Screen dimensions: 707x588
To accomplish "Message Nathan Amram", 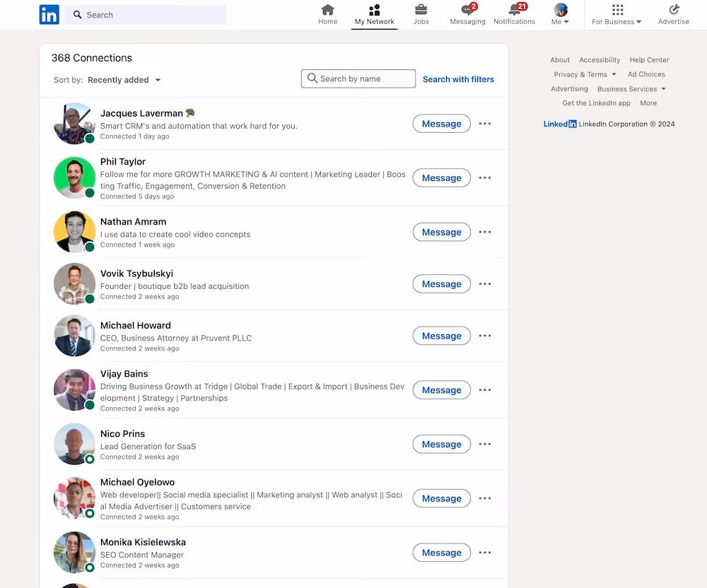I will click(x=441, y=232).
